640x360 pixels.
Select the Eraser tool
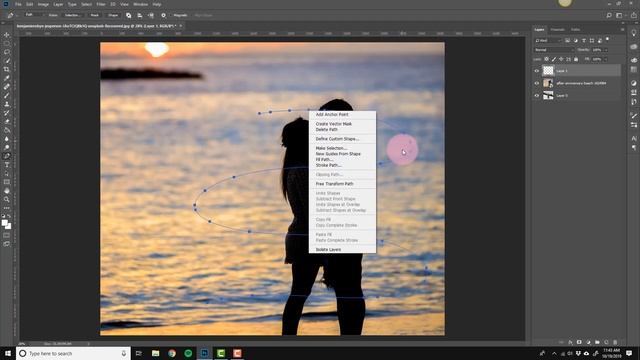click(x=7, y=121)
